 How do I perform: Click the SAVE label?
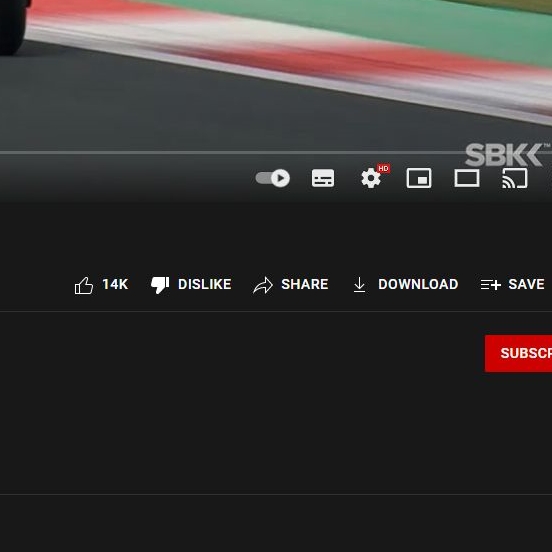tap(526, 284)
